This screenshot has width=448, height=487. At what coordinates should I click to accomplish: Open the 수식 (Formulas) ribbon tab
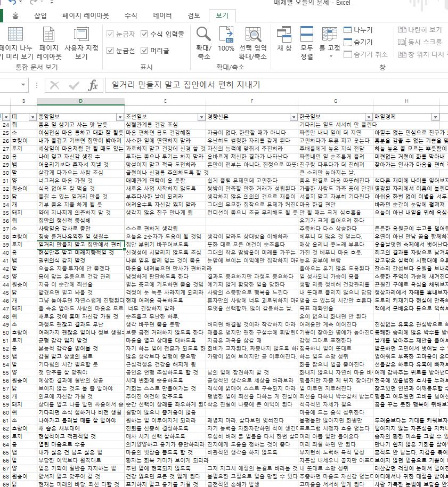131,15
